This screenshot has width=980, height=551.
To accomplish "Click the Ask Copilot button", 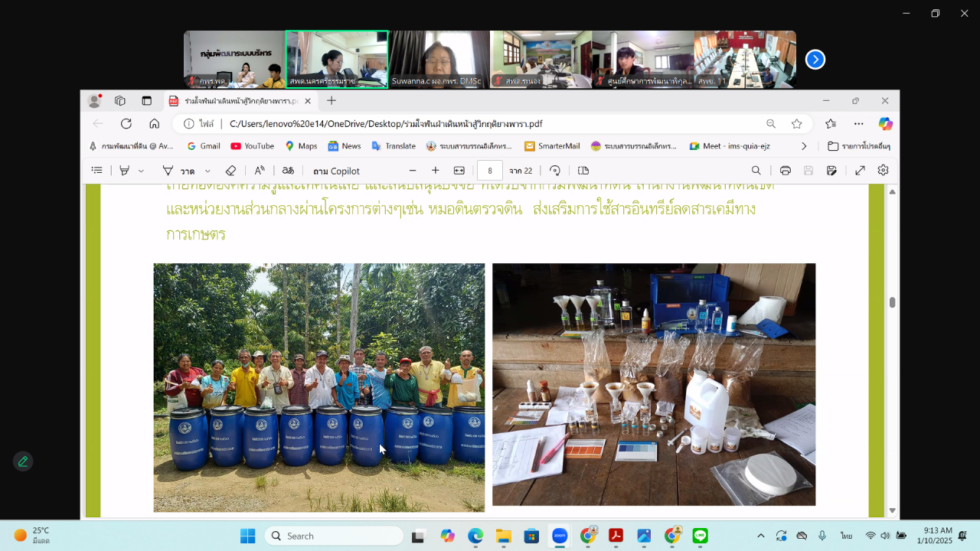I will click(x=336, y=171).
